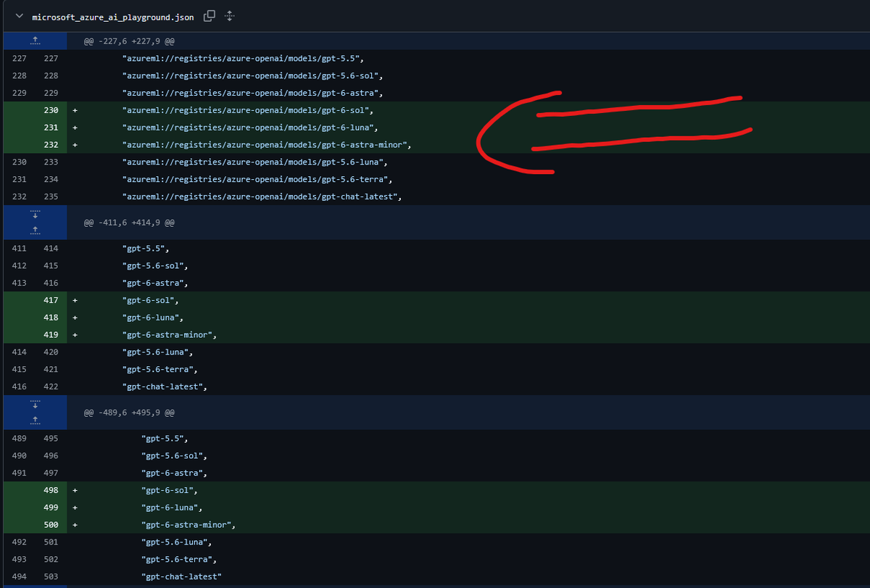Image resolution: width=870 pixels, height=588 pixels.
Task: Expand down icon above the @@ -489,6 hunk header
Action: point(35,404)
